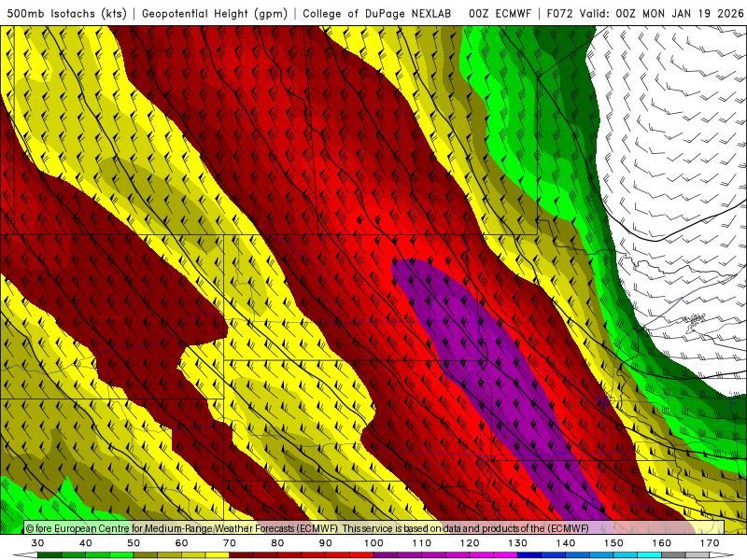Screen dimensions: 747x560
Task: Select magenta swatch left of 130 mark
Action: click(506, 555)
